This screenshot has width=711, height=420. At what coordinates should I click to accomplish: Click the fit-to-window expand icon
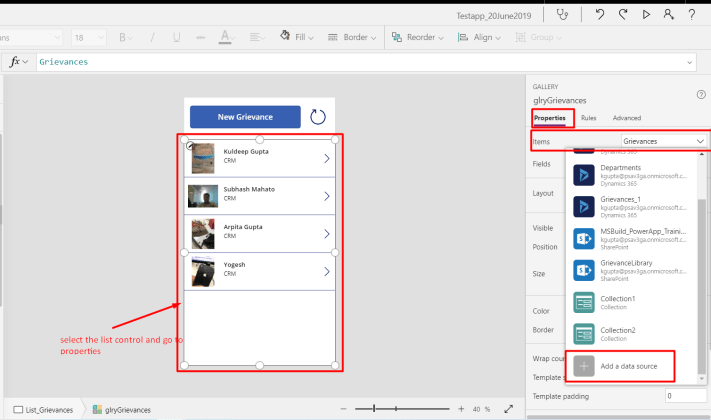[x=509, y=409]
